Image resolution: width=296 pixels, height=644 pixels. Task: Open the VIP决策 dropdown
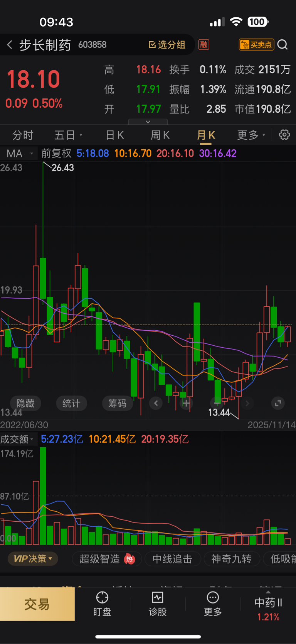[x=33, y=559]
